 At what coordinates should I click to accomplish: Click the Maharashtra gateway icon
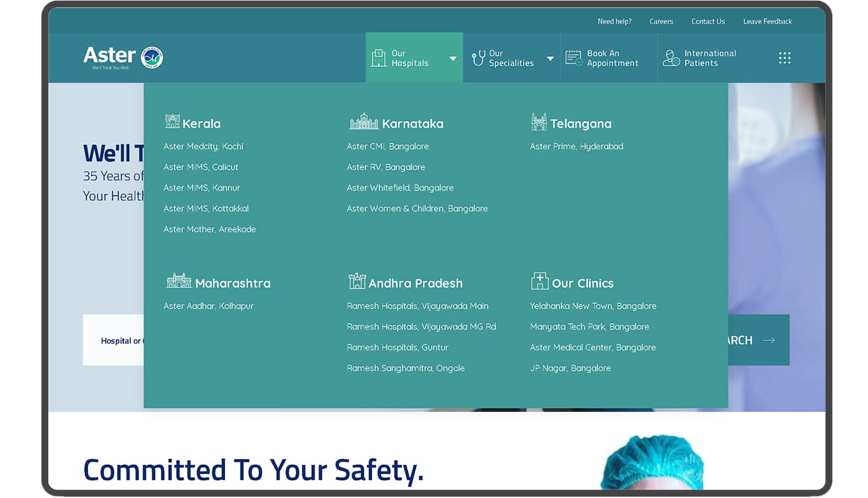(x=179, y=281)
